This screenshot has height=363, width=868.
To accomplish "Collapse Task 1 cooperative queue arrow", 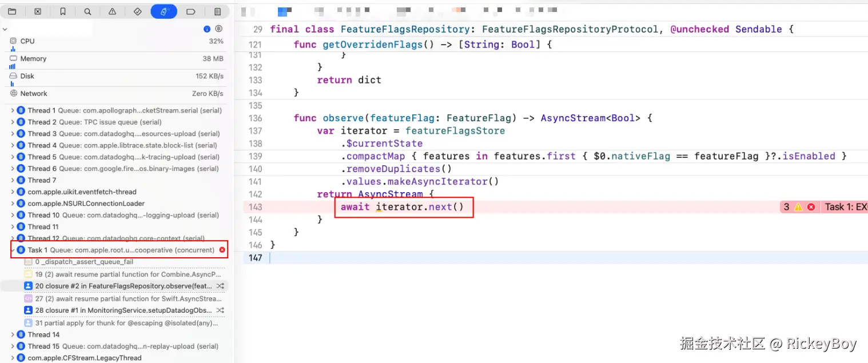I will tap(13, 250).
